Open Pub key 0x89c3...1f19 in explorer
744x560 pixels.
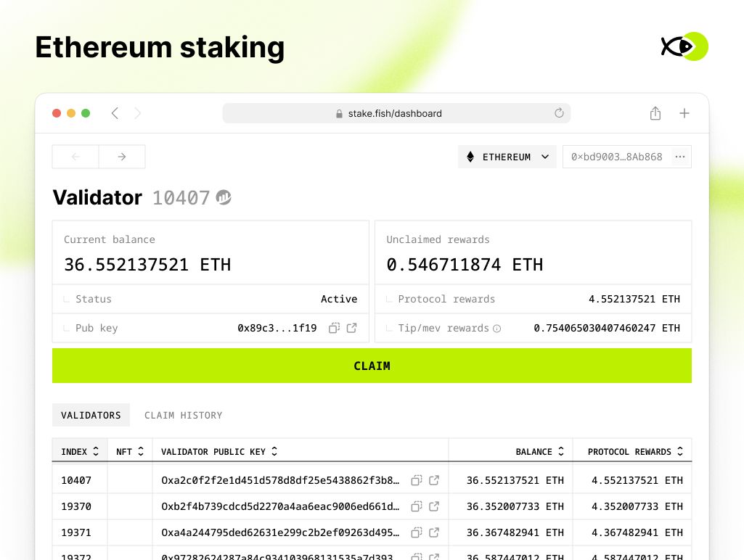(x=351, y=328)
